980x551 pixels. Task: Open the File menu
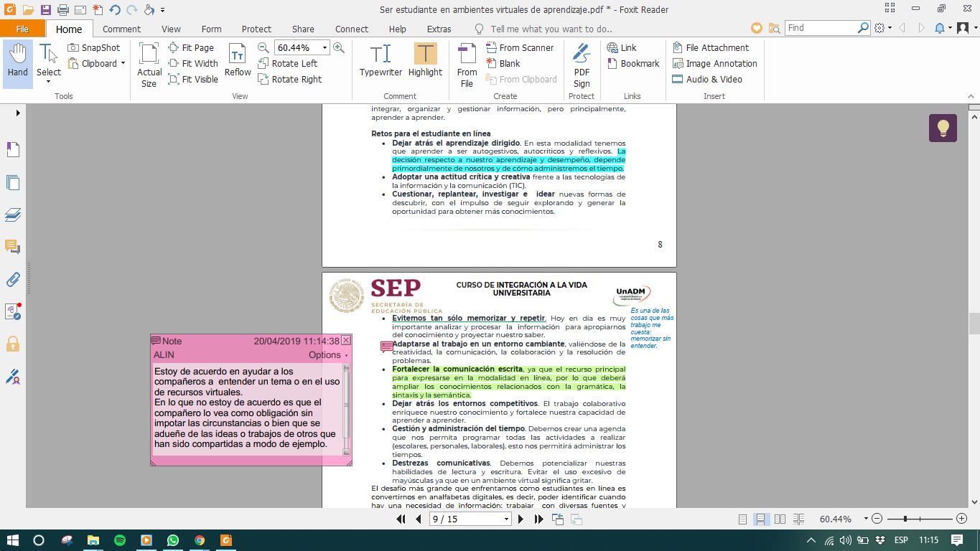(22, 29)
